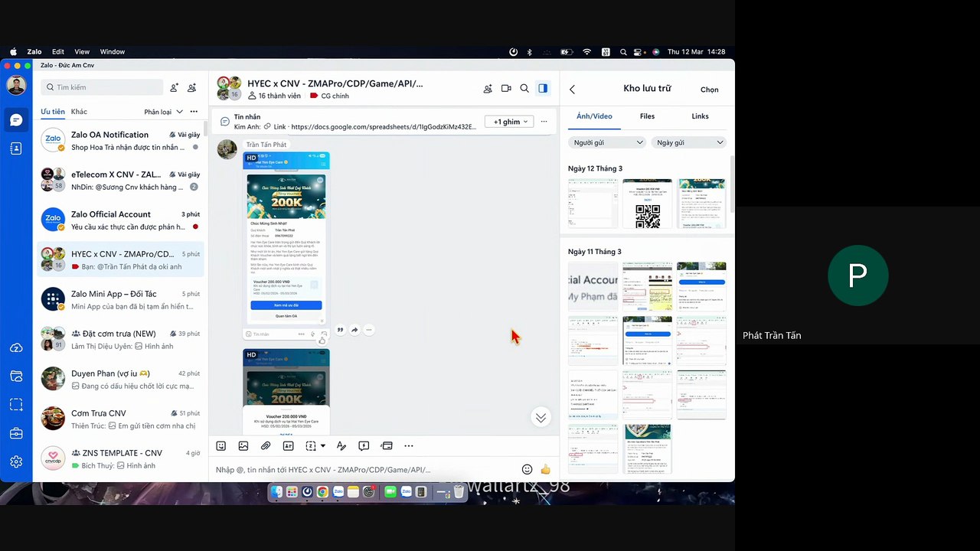Open Zalo Mini App – Đối Tác chat
The width and height of the screenshot is (980, 551).
pyautogui.click(x=120, y=300)
